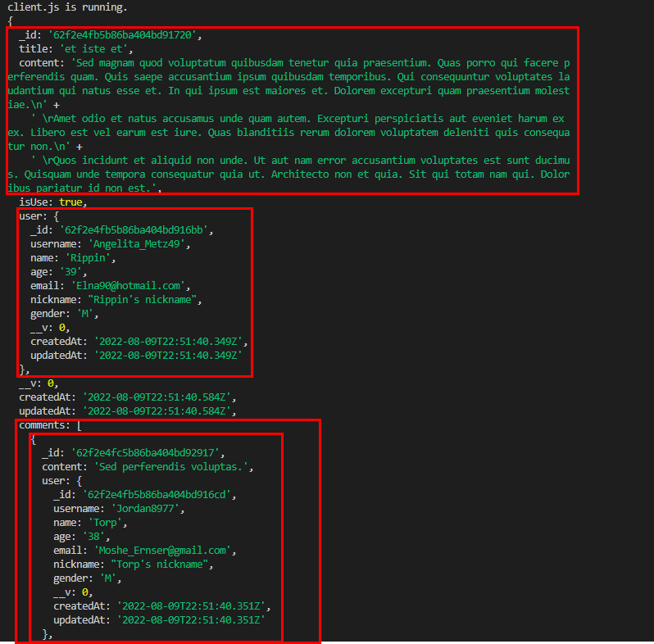Select user id '62f2e4fb5b86ba404bd916bb'
This screenshot has width=654, height=644.
coord(134,230)
